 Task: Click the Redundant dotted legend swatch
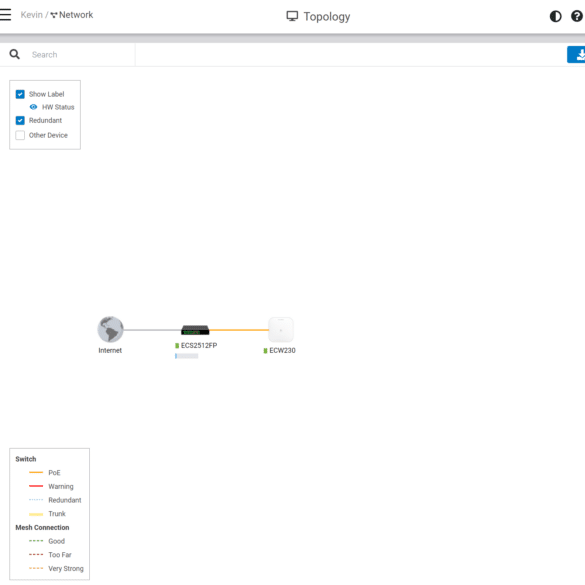[36, 500]
